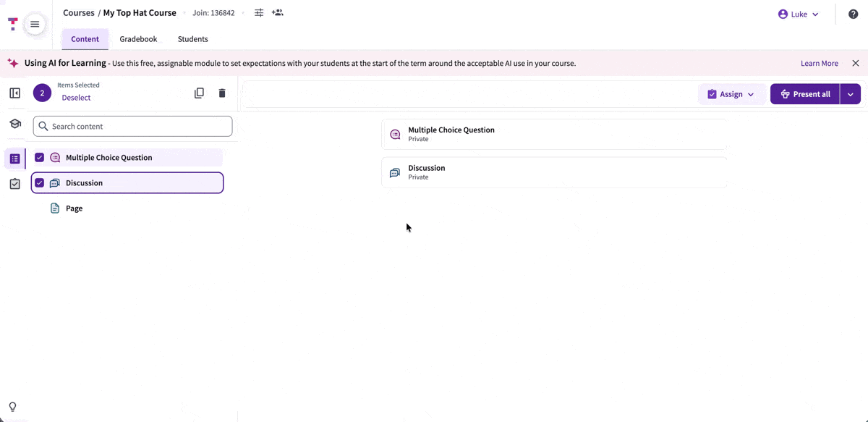Click the course settings sliders icon
Viewport: 868px width, 422px height.
pyautogui.click(x=258, y=12)
